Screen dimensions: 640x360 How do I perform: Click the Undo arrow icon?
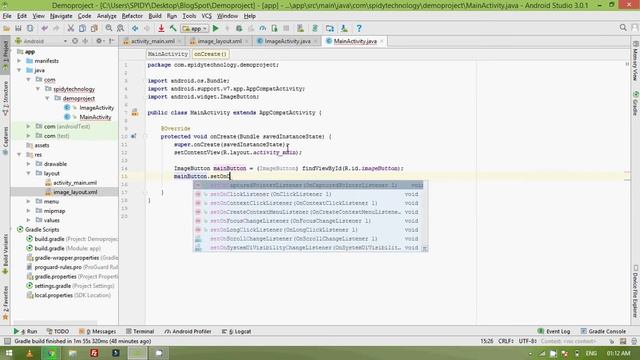tap(44, 29)
